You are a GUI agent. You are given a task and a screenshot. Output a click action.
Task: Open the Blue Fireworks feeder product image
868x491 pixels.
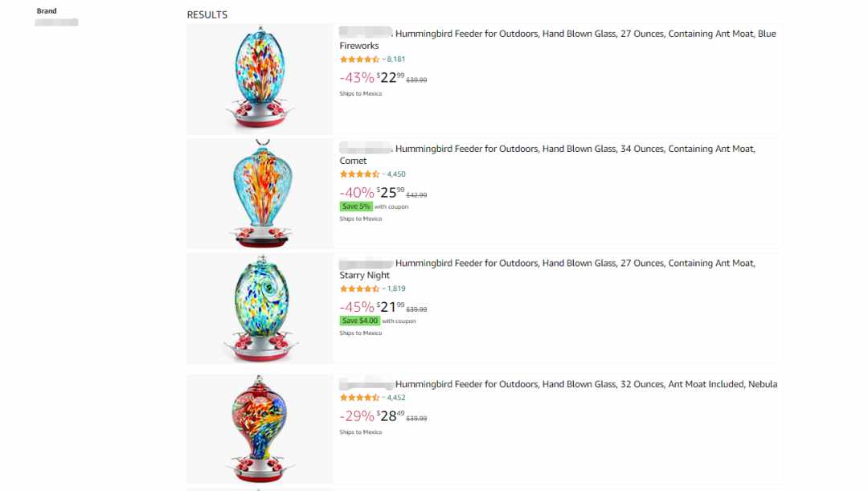260,79
